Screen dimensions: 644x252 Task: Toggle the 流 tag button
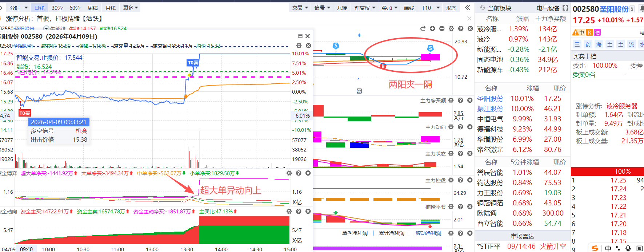(x=632, y=44)
